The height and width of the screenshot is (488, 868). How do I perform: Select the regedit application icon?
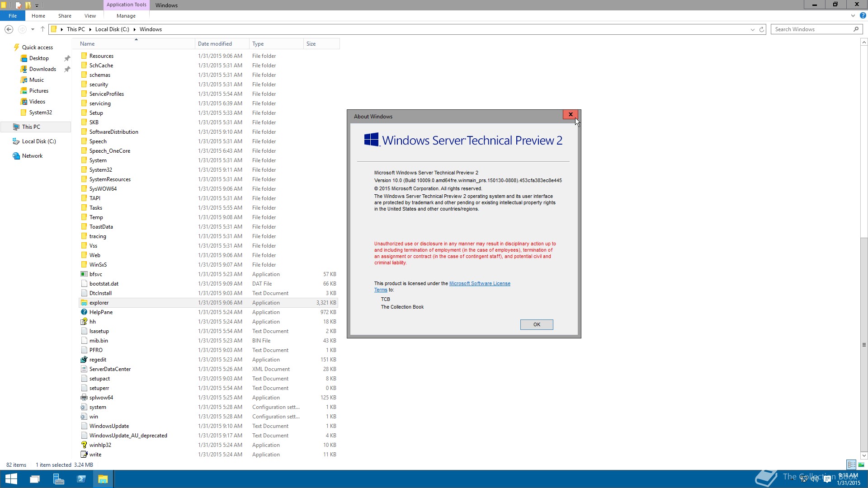click(x=84, y=360)
